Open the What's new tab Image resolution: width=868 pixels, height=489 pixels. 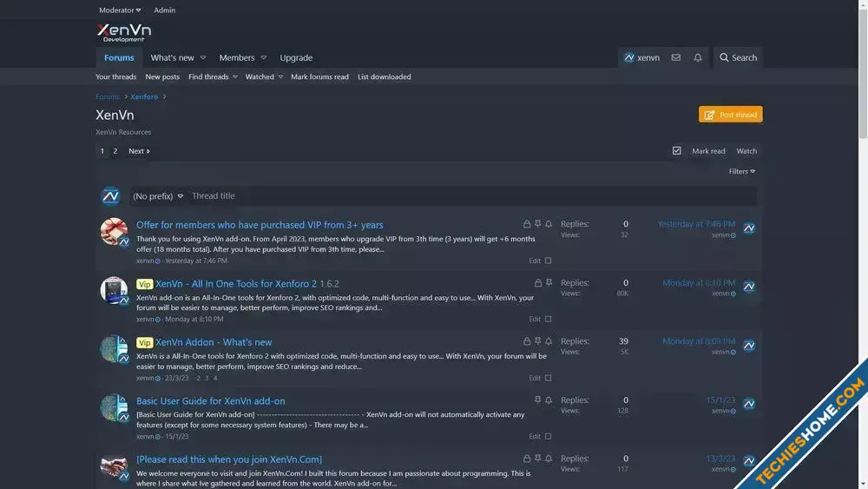(x=172, y=57)
